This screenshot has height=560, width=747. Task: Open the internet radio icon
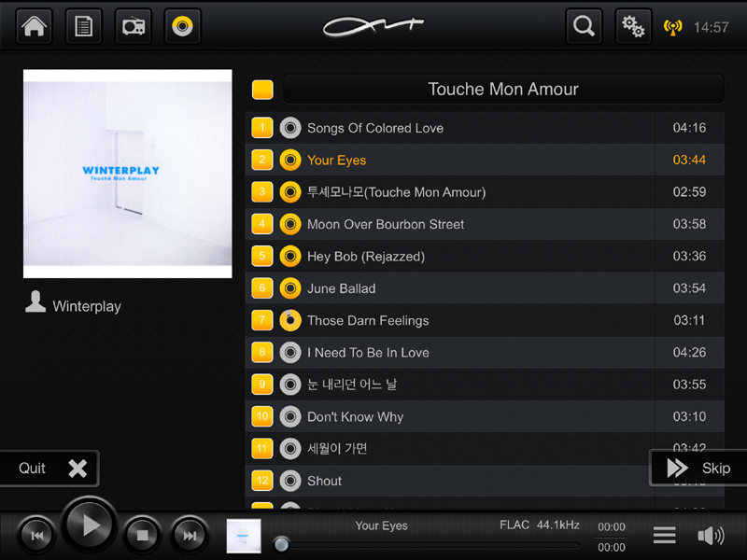tap(134, 26)
